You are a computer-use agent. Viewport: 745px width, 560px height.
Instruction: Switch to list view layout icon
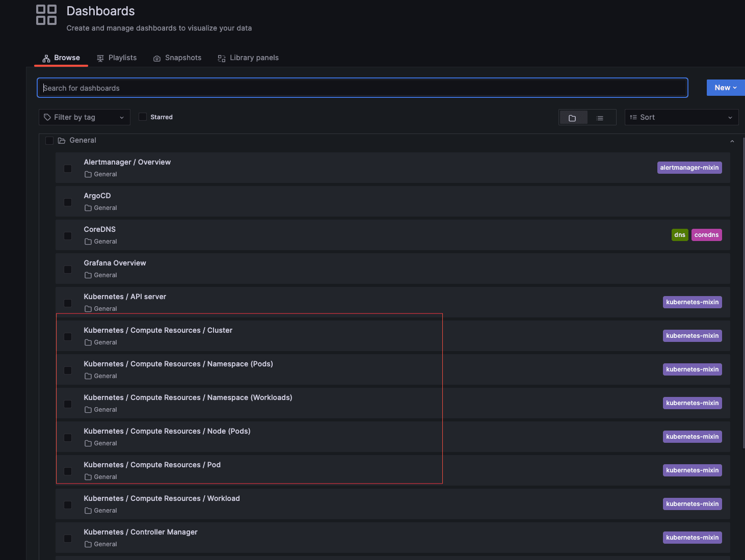pos(600,117)
